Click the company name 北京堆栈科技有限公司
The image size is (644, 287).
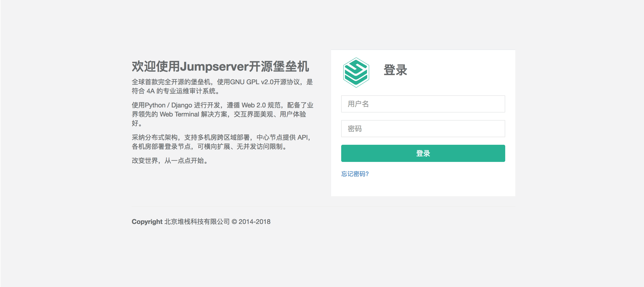(x=197, y=222)
